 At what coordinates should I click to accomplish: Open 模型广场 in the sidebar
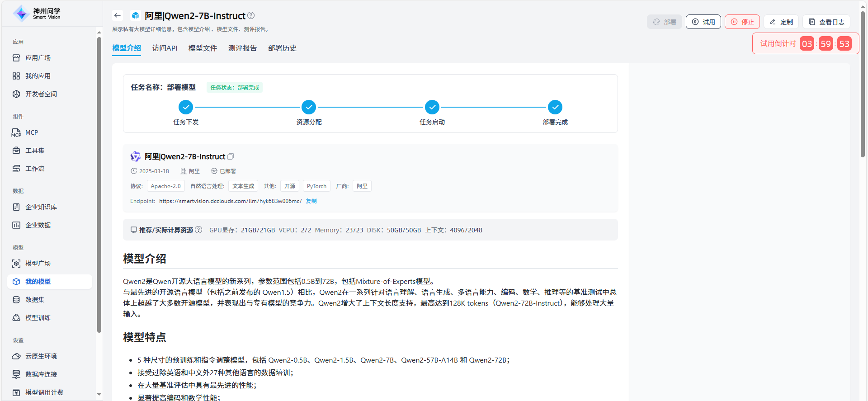[38, 264]
